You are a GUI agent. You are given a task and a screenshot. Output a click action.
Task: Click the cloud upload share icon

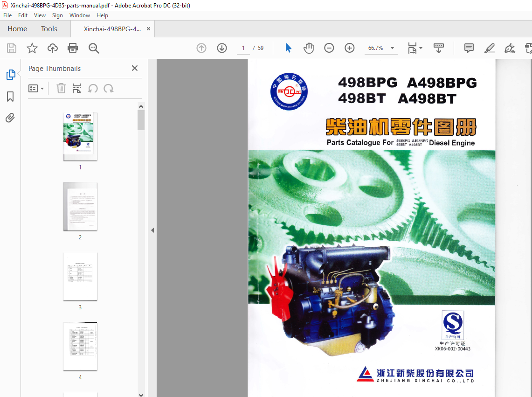tap(52, 48)
